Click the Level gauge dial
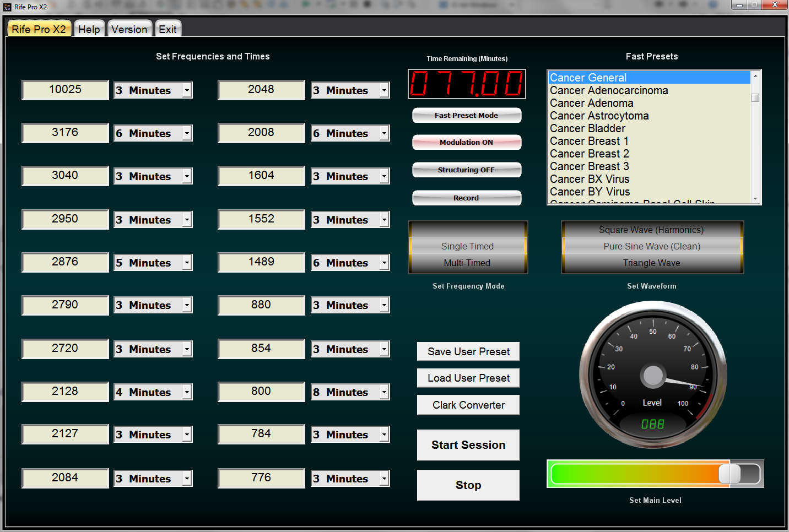 (x=653, y=375)
